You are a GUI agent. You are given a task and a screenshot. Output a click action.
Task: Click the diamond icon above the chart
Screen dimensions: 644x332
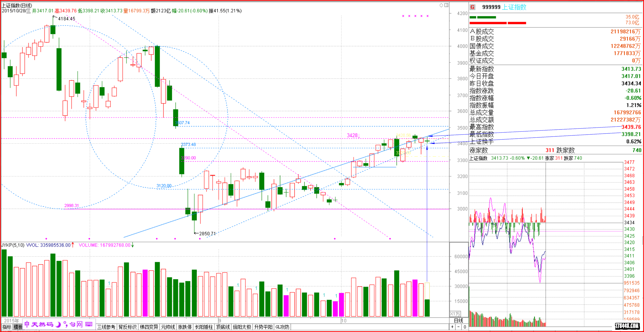tap(441, 5)
